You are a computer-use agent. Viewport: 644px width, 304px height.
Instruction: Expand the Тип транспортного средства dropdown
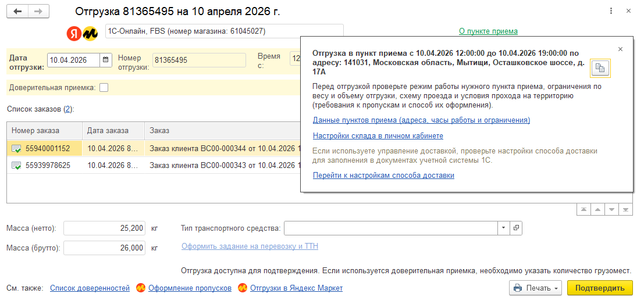coord(504,228)
